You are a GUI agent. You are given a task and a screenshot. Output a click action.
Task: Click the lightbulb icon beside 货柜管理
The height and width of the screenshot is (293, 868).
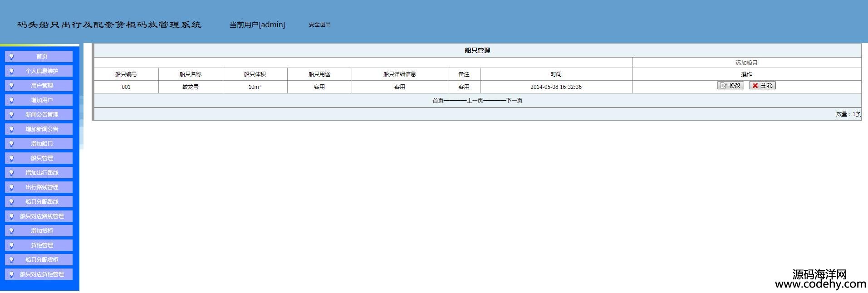[12, 245]
